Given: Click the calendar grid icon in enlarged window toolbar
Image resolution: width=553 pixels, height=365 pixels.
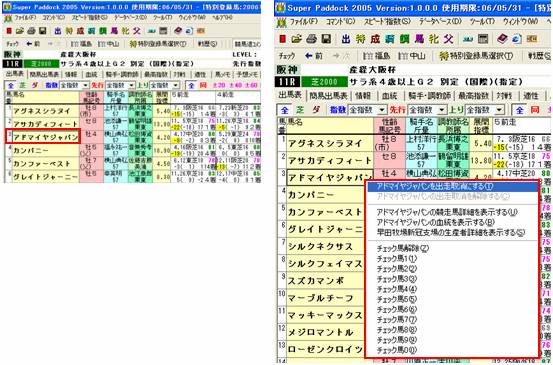Looking at the screenshot, I should point(483,39).
